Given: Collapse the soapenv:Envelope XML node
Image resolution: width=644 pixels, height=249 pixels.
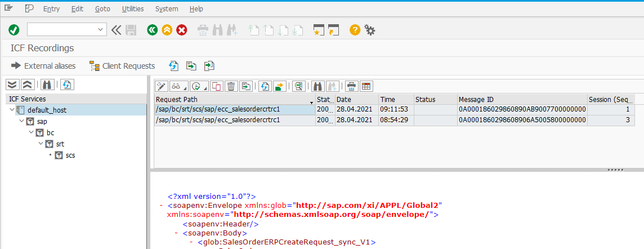Looking at the screenshot, I should click(162, 206).
